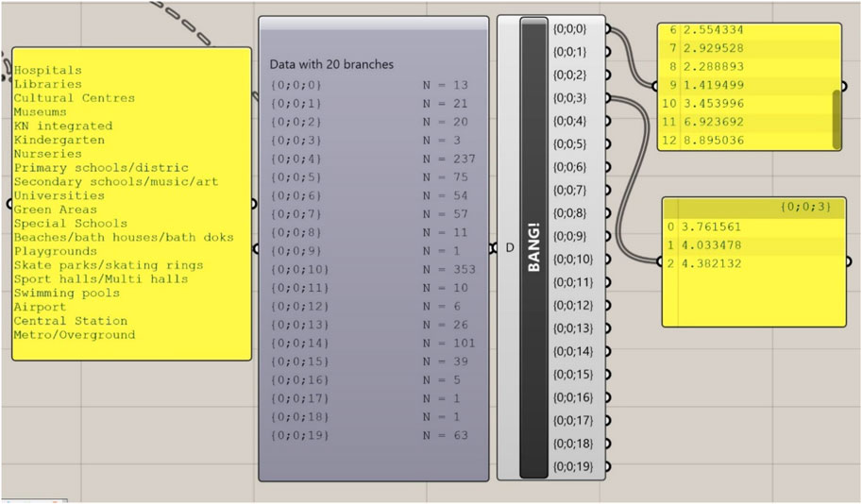This screenshot has width=862, height=504.
Task: Click Hospitals in the yellow list panel
Action: point(48,71)
